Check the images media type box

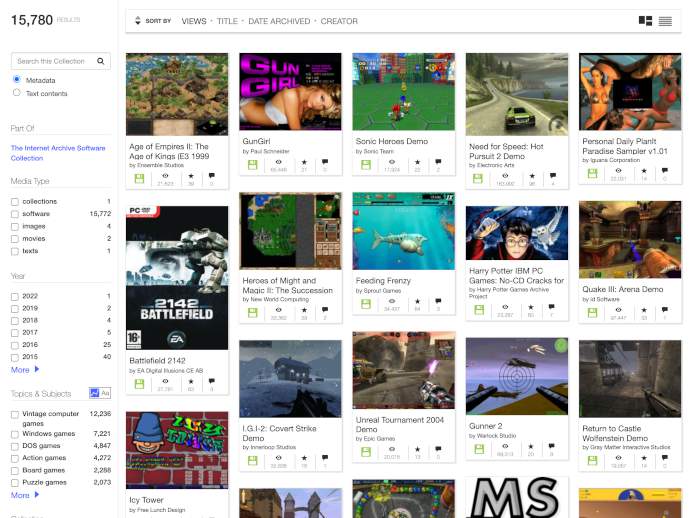(x=15, y=227)
